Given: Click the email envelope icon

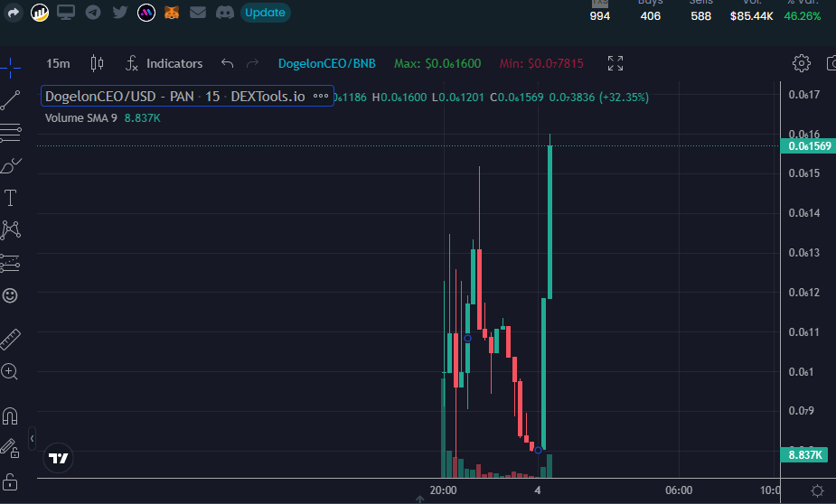Looking at the screenshot, I should 198,13.
